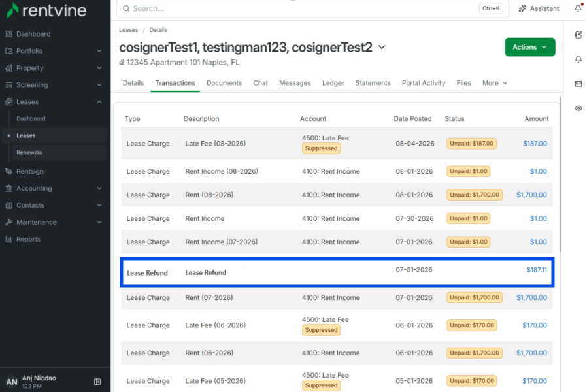Click the bell icon in right rail
The height and width of the screenshot is (392, 585).
(x=578, y=59)
